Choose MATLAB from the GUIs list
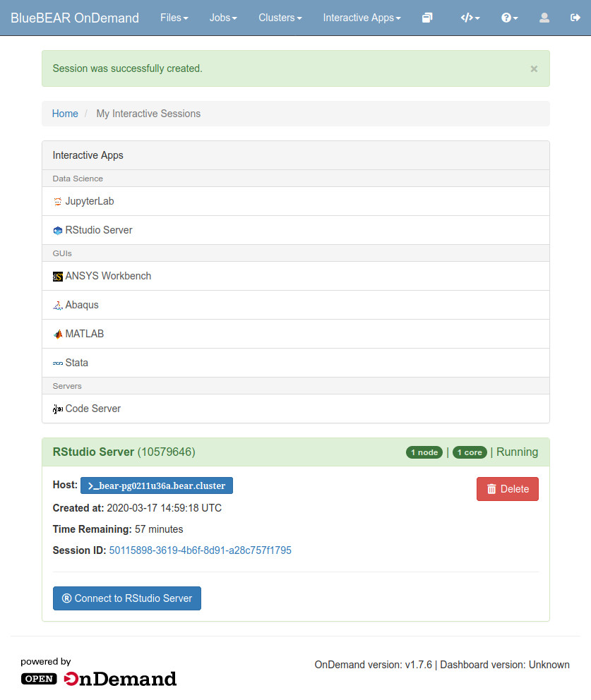This screenshot has width=591, height=700. tap(296, 334)
